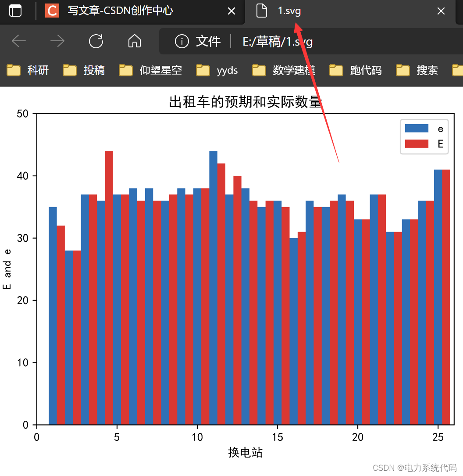The height and width of the screenshot is (476, 463).
Task: Click the 文件 site info icon
Action: coord(182,42)
